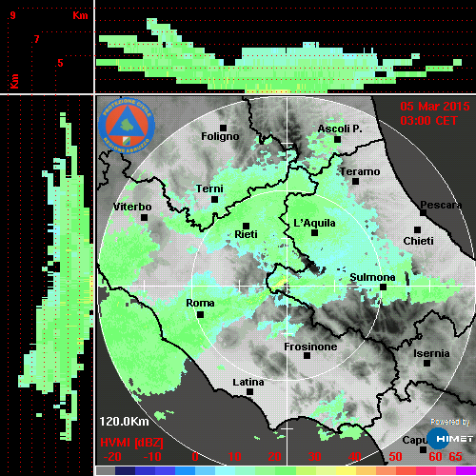Screen dimensions: 476x476
Task: Click the "60" dBZ scale value
Action: pyautogui.click(x=435, y=457)
